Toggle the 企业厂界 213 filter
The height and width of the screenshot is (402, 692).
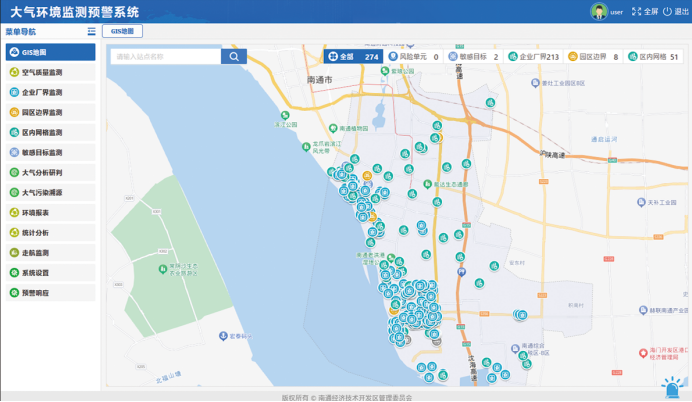tap(534, 57)
